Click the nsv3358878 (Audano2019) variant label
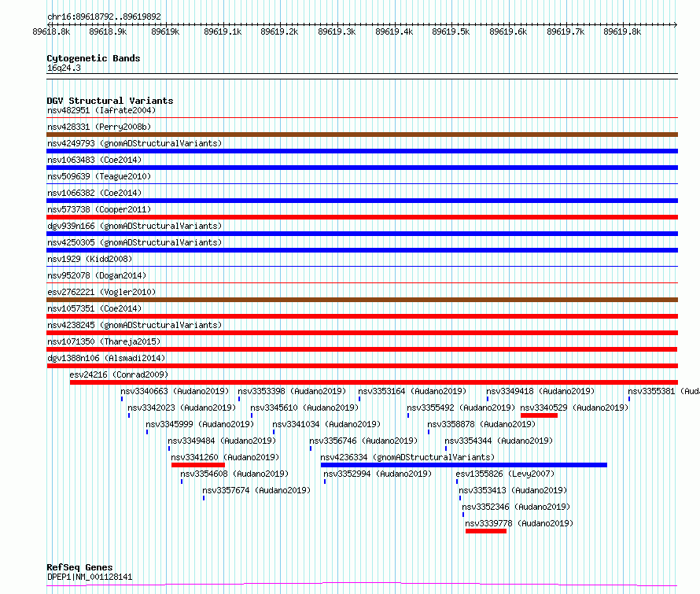 (481, 424)
